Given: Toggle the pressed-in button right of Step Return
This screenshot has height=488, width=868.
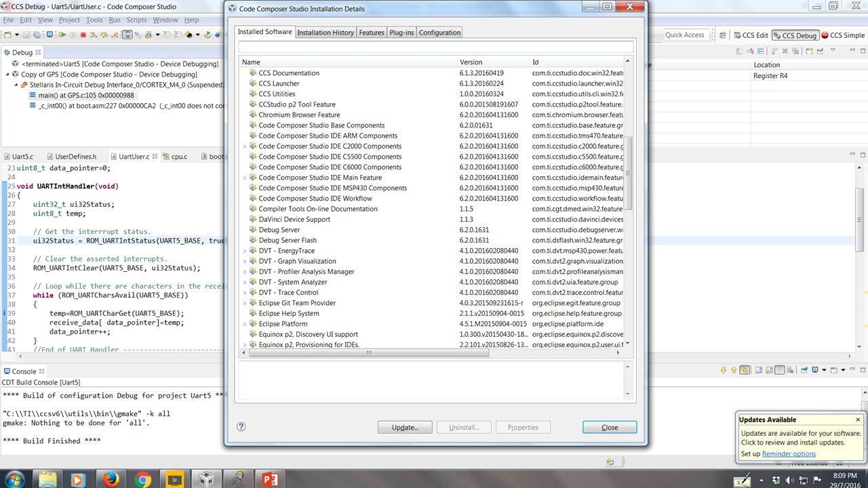Looking at the screenshot, I should pyautogui.click(x=127, y=35).
